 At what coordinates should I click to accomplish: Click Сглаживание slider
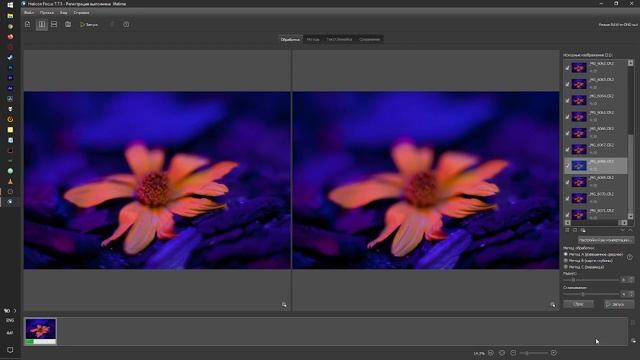tap(591, 294)
